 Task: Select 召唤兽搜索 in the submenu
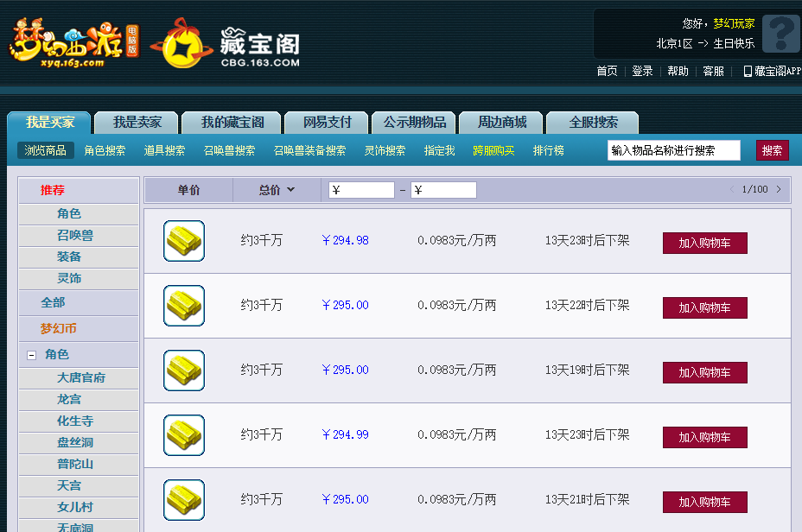pos(229,151)
